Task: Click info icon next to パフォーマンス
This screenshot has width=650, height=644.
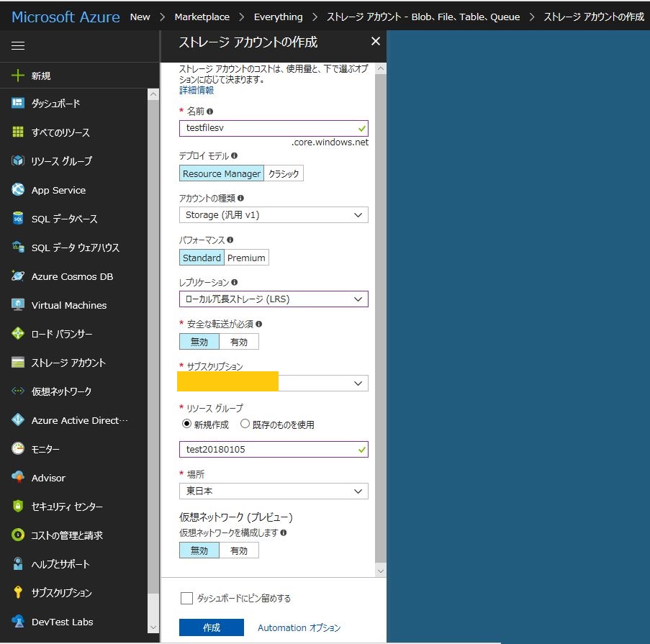Action: [230, 240]
